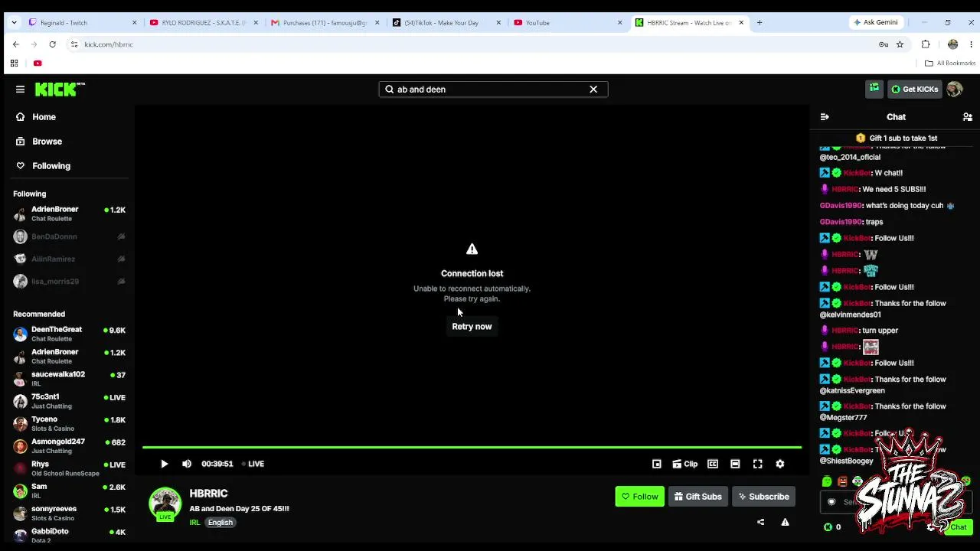Open AilinRamirez channel in the sidebar
Screen dimensions: 980x551
coord(69,259)
